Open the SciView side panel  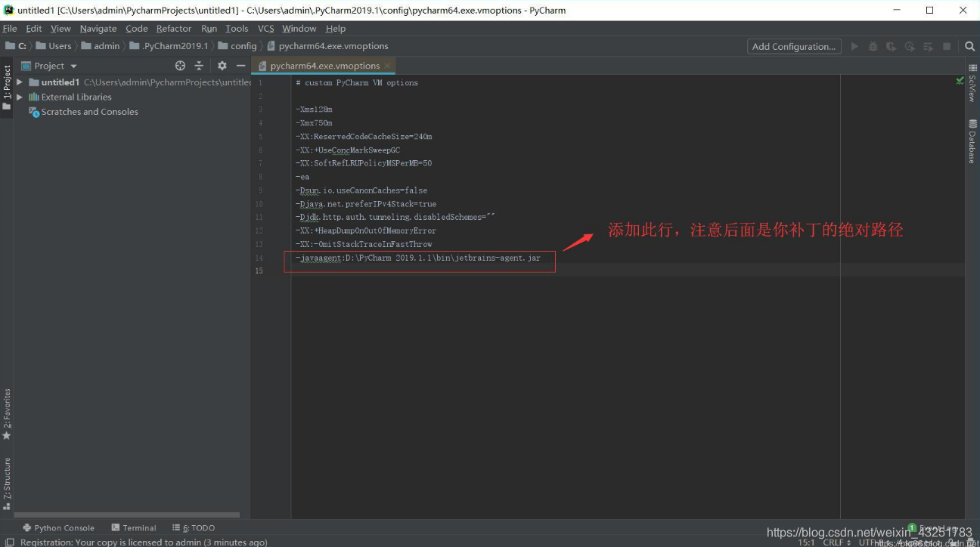coord(972,83)
